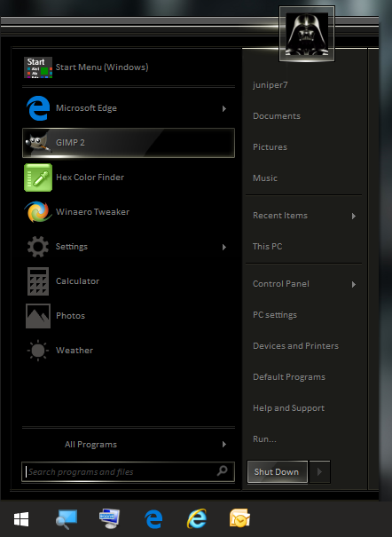Expand the Microsoft Edge jump list arrow
This screenshot has width=392, height=537.
pos(224,108)
